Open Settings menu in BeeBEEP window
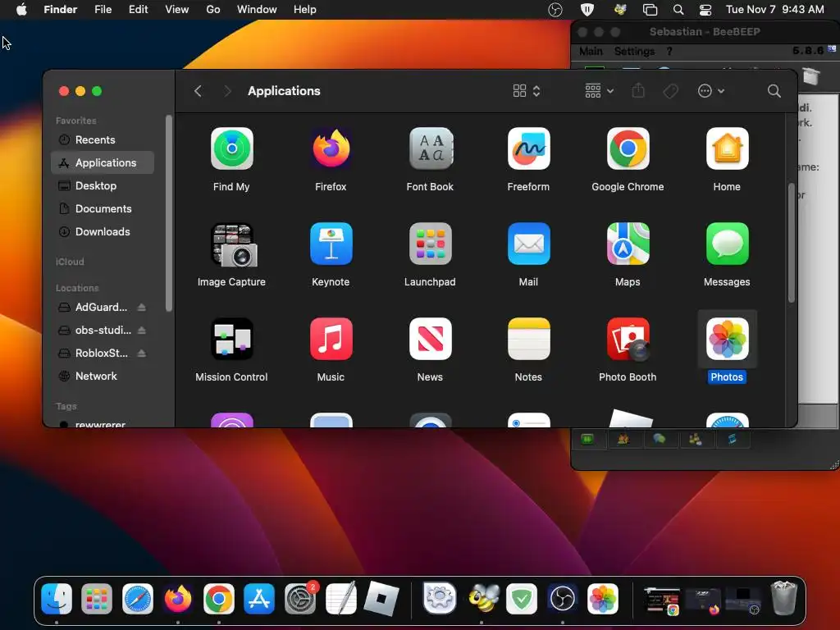This screenshot has height=630, width=840. [634, 52]
